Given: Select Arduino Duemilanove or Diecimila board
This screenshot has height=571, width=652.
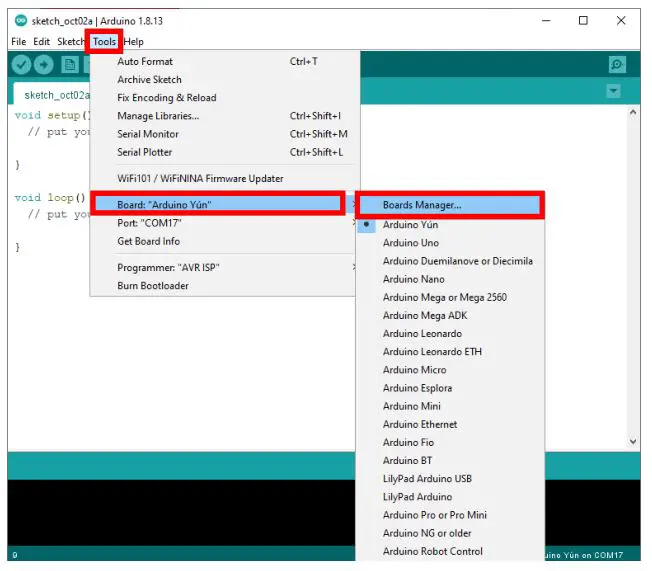Looking at the screenshot, I should [450, 261].
